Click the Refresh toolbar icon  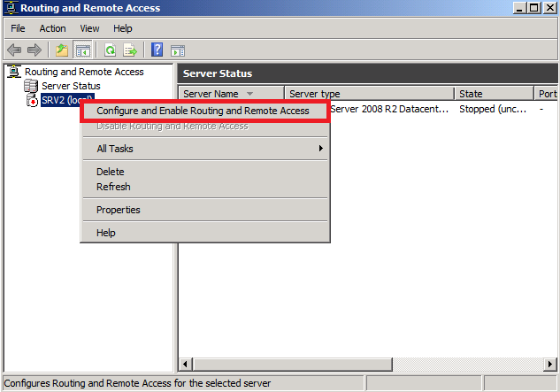click(x=111, y=50)
